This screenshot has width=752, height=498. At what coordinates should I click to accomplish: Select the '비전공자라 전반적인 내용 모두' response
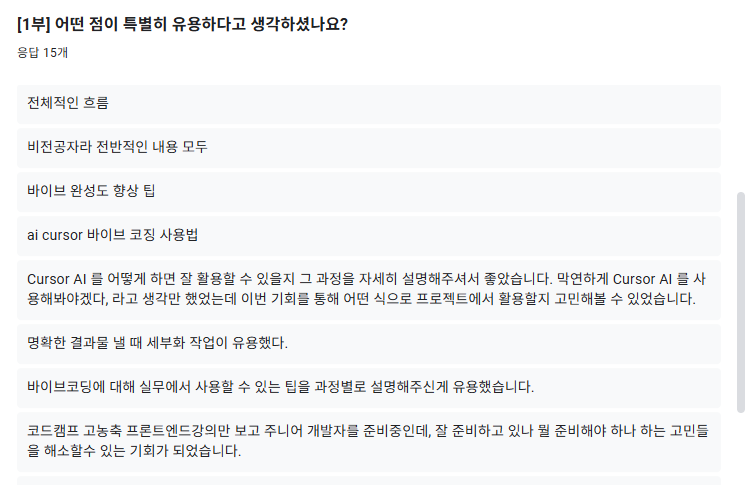[369, 148]
